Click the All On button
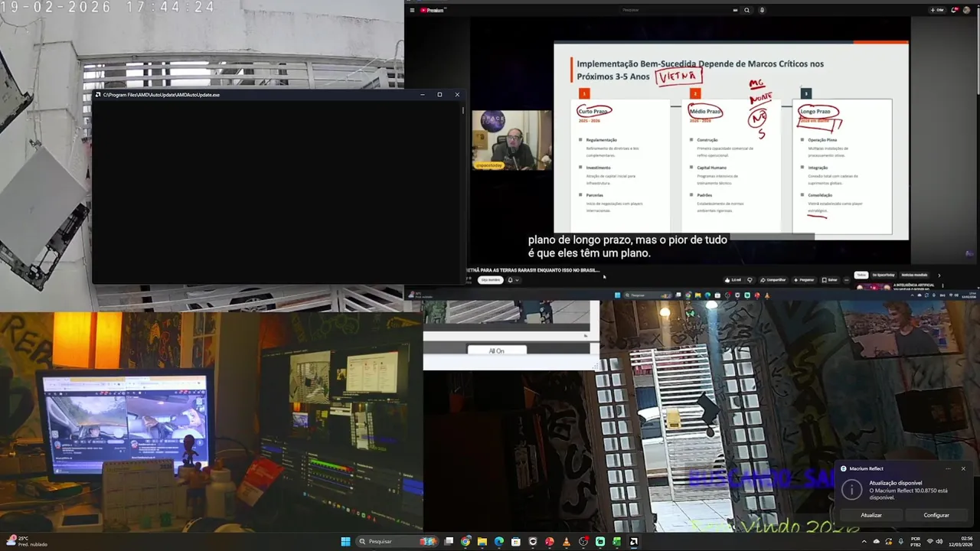 pos(496,350)
